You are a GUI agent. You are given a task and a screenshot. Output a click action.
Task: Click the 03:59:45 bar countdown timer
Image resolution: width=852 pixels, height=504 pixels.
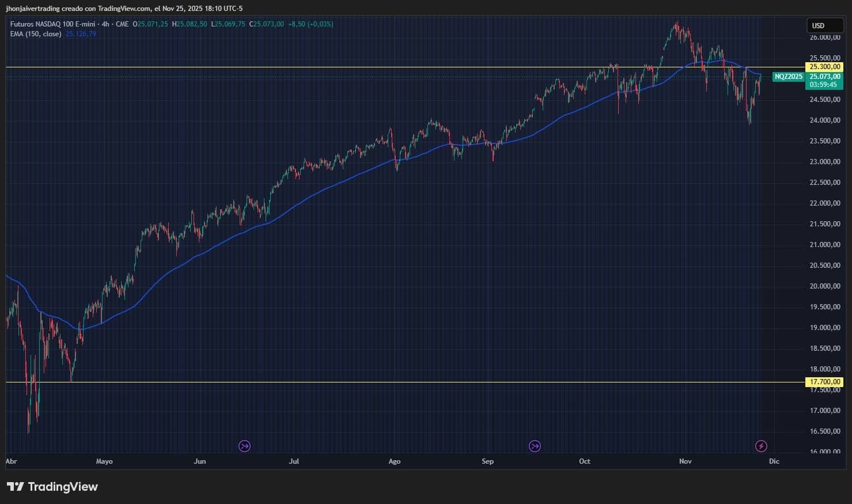coord(824,85)
